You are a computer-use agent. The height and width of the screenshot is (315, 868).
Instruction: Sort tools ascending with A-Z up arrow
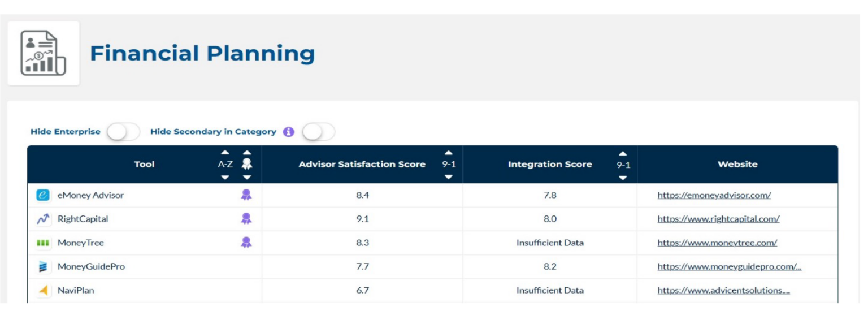point(225,152)
